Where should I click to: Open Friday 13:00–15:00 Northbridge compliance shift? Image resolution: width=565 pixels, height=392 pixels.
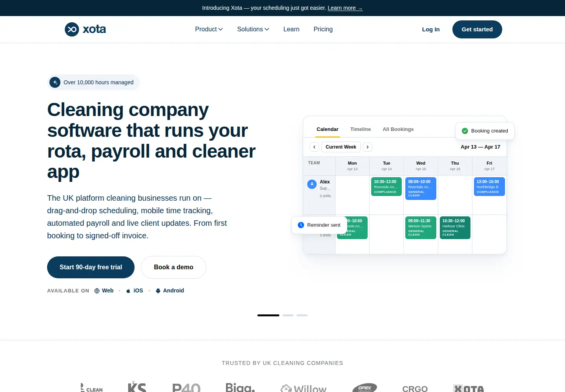tap(489, 187)
